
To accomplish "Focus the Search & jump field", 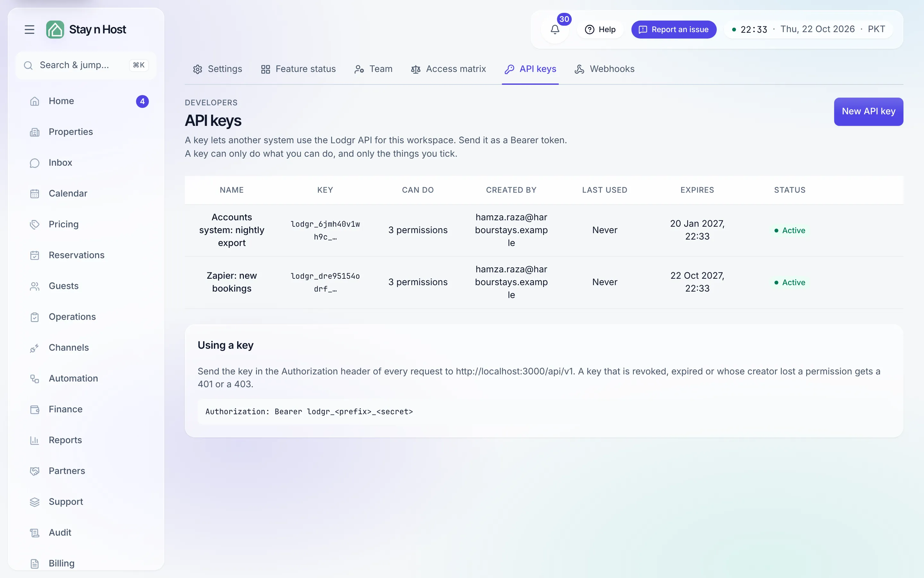I will tap(86, 66).
